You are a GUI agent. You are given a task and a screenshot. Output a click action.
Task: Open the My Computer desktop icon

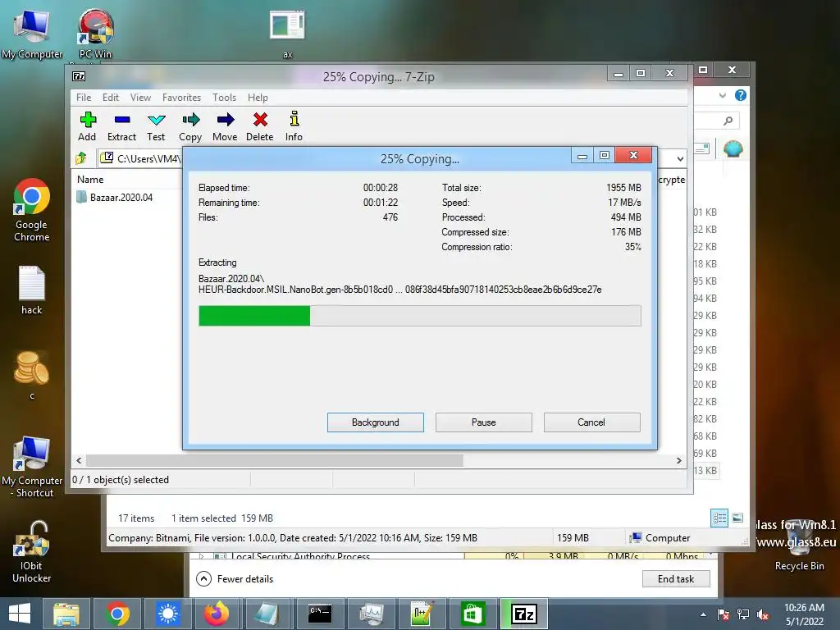[32, 33]
